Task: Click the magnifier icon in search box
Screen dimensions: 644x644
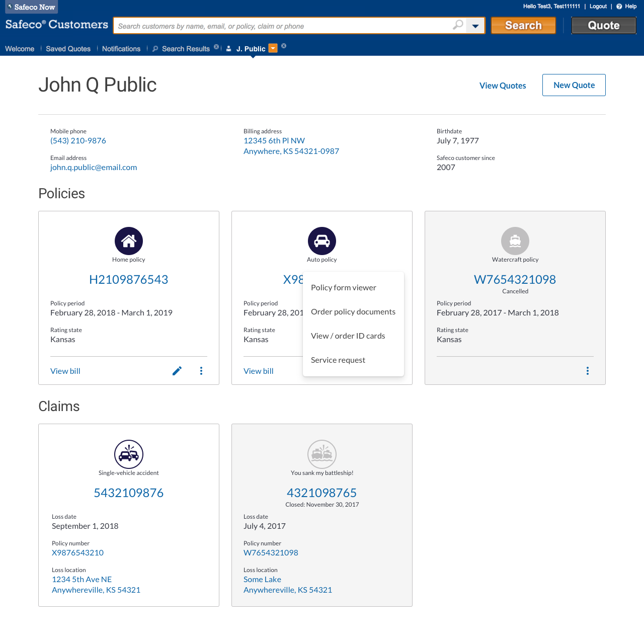Action: [458, 25]
